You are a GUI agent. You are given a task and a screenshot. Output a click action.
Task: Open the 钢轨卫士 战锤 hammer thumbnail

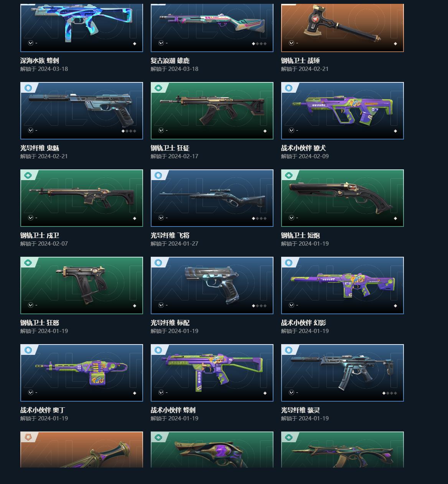pos(343,28)
